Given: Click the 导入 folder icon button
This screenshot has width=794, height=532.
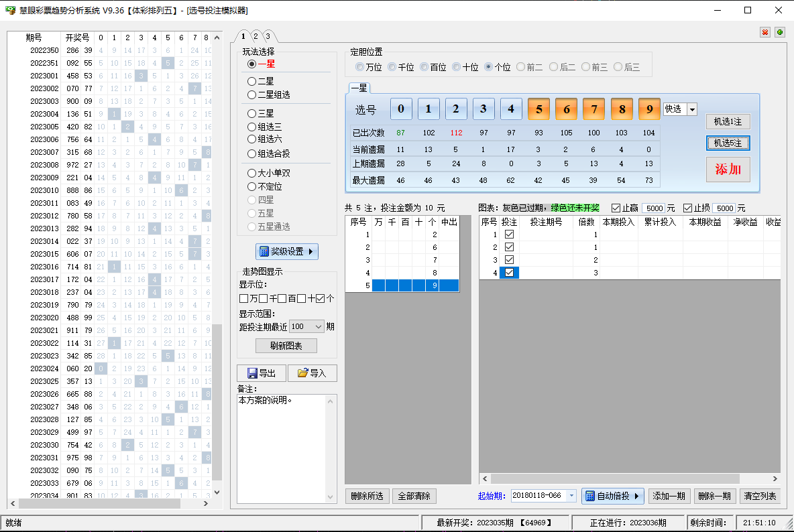Looking at the screenshot, I should [312, 373].
